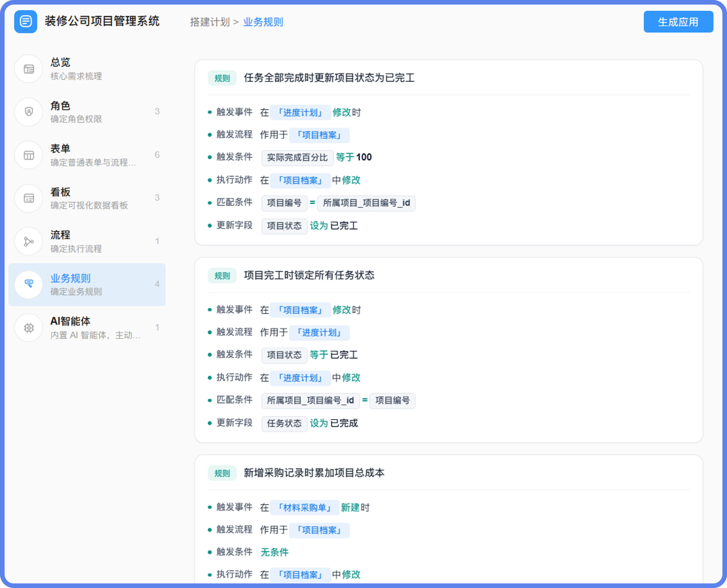Click 「进度计划」 in second rule's 执行动作
Viewport: 727px width, 588px height.
[300, 378]
